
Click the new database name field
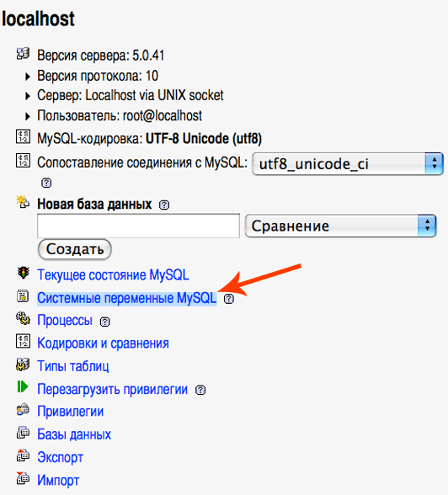[x=139, y=226]
